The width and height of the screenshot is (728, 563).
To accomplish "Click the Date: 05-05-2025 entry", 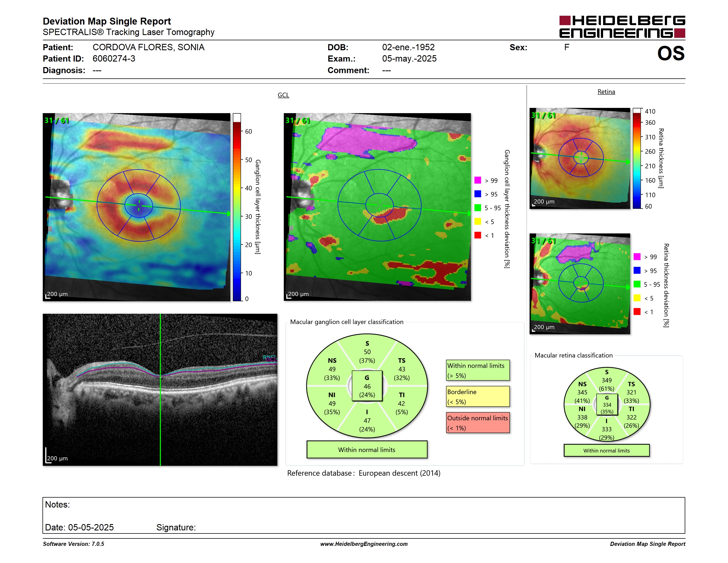I will click(x=79, y=527).
